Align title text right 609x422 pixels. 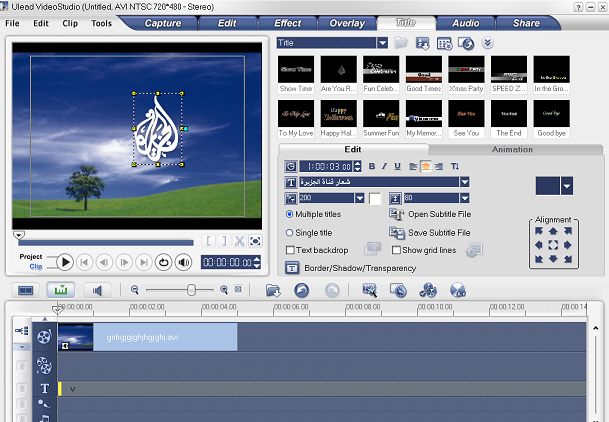click(x=439, y=167)
